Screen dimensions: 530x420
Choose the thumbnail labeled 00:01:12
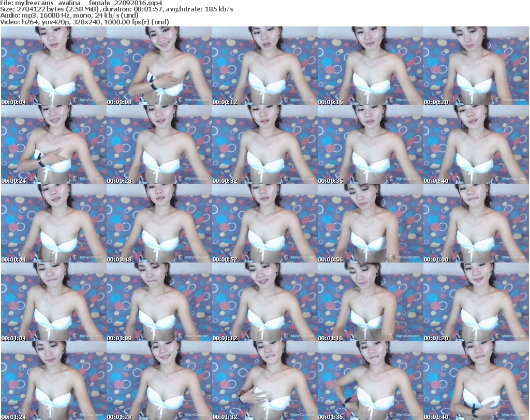pyautogui.click(x=264, y=302)
